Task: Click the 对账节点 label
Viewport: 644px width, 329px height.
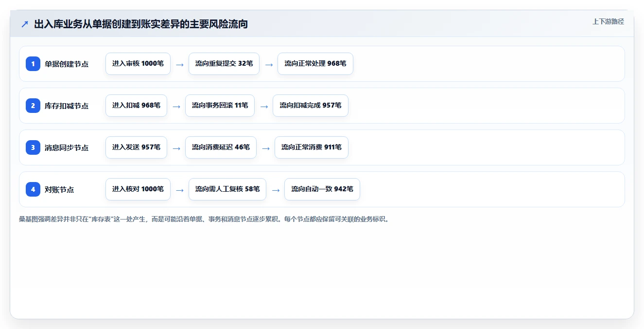Action: click(x=59, y=189)
